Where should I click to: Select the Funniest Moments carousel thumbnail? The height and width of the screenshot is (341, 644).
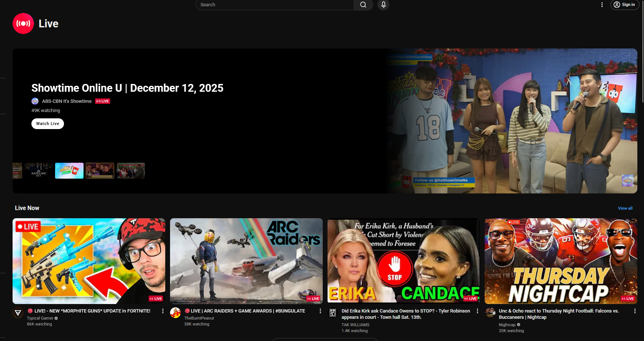(x=100, y=171)
